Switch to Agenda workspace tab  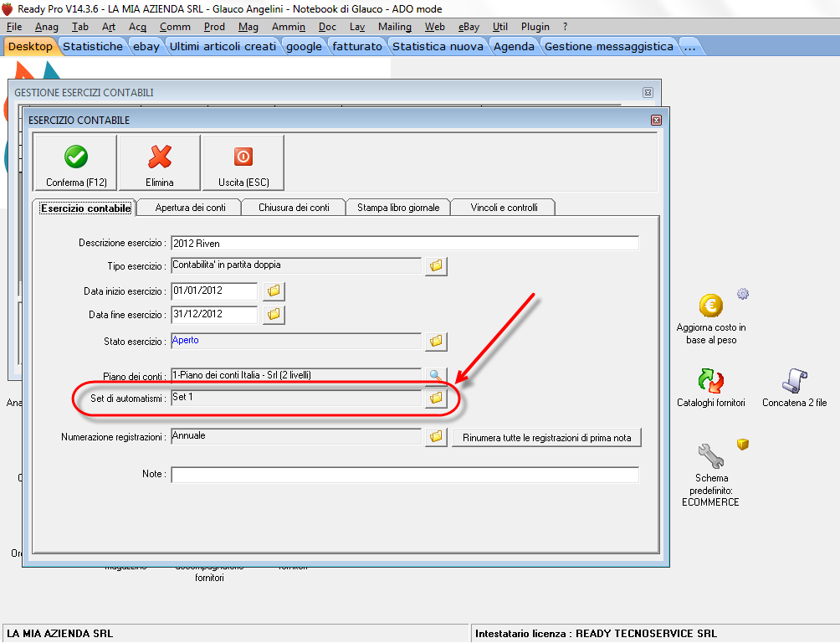514,46
